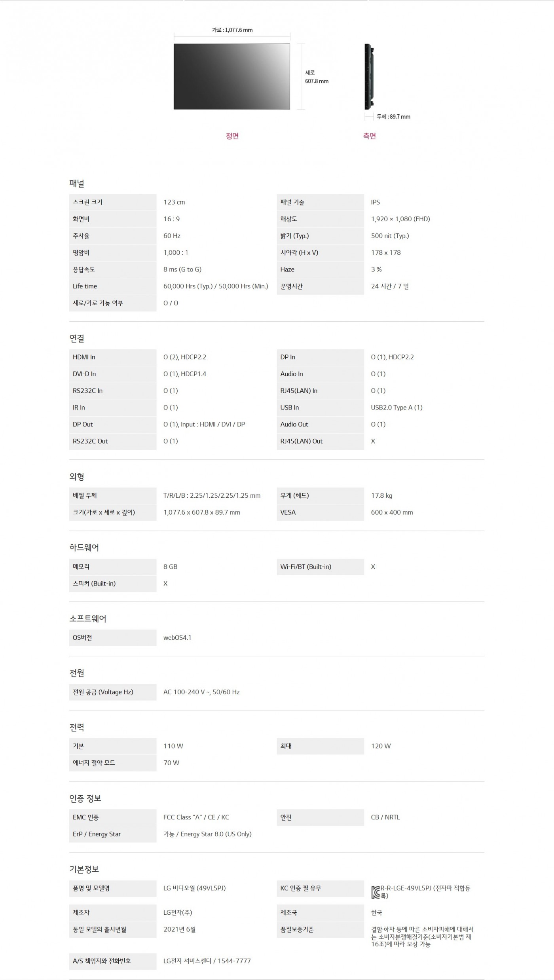Click the pink 측면 label
This screenshot has height=980, width=554.
[x=369, y=136]
